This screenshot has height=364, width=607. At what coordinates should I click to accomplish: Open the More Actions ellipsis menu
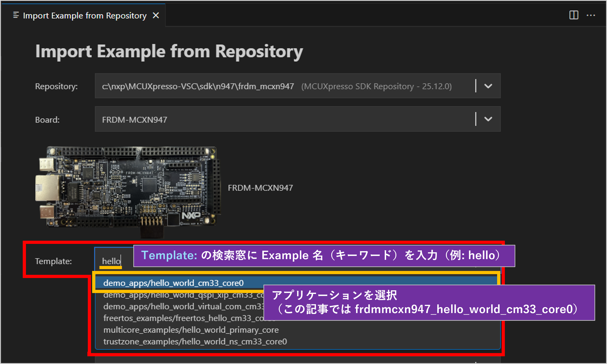591,15
